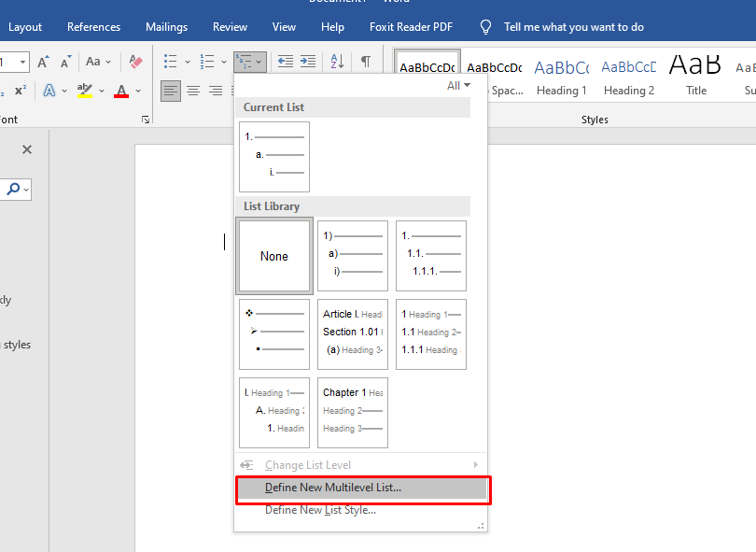Open the Layout tab

25,27
